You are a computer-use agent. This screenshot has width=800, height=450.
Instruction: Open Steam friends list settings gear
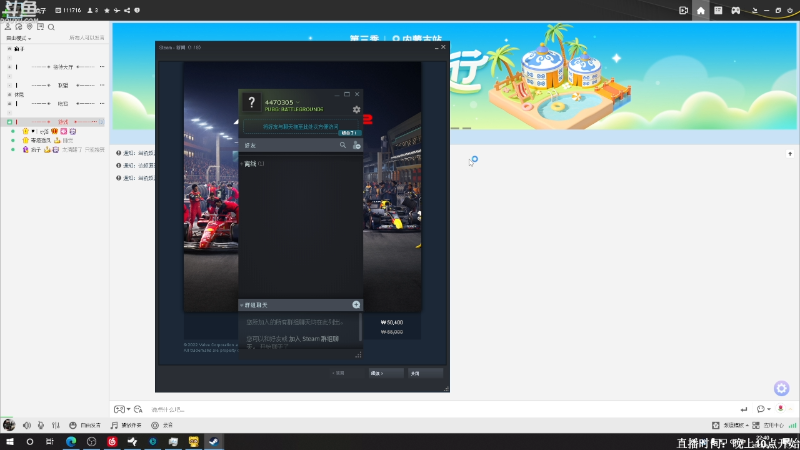(x=356, y=110)
